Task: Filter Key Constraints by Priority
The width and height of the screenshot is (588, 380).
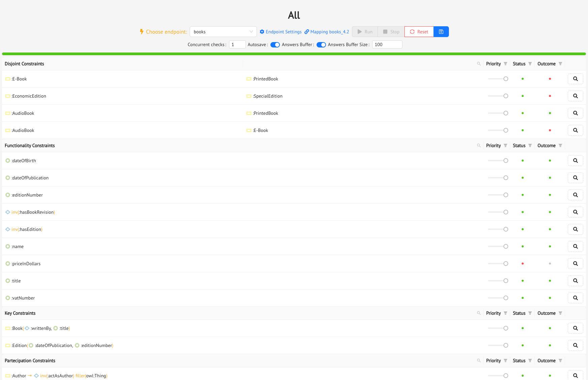Action: (505, 313)
